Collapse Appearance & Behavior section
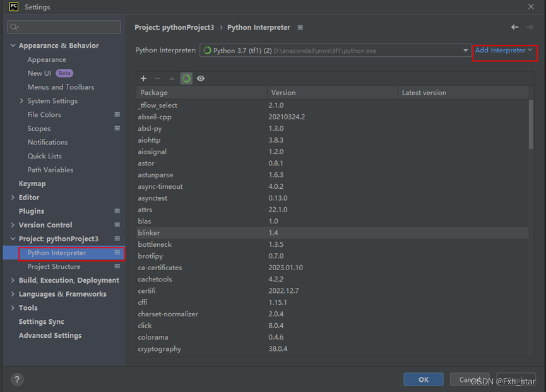Screen dimensions: 546x392 coord(13,45)
